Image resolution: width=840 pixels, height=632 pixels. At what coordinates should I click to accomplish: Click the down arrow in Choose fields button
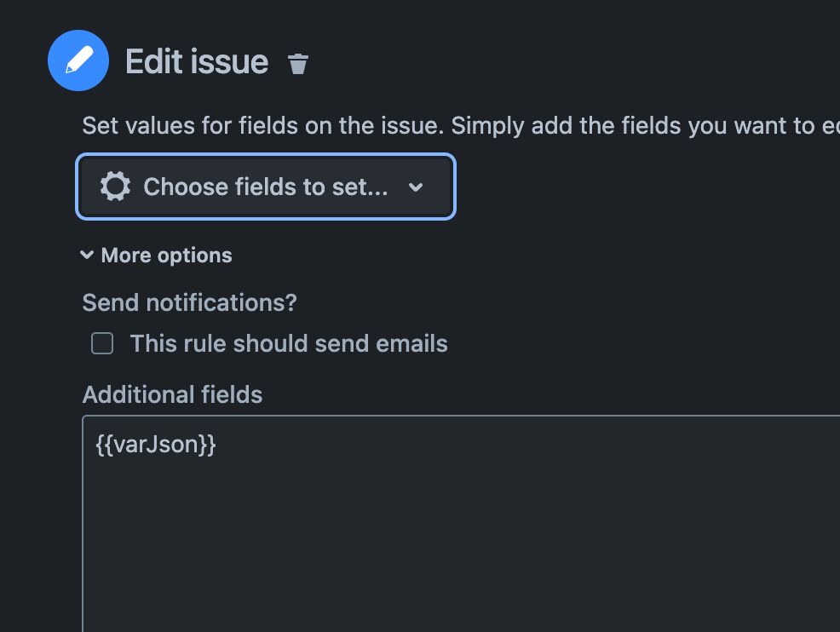(416, 187)
